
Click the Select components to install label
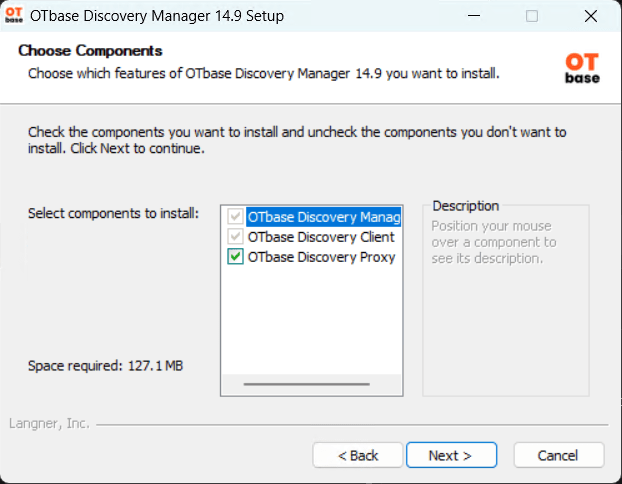point(113,213)
